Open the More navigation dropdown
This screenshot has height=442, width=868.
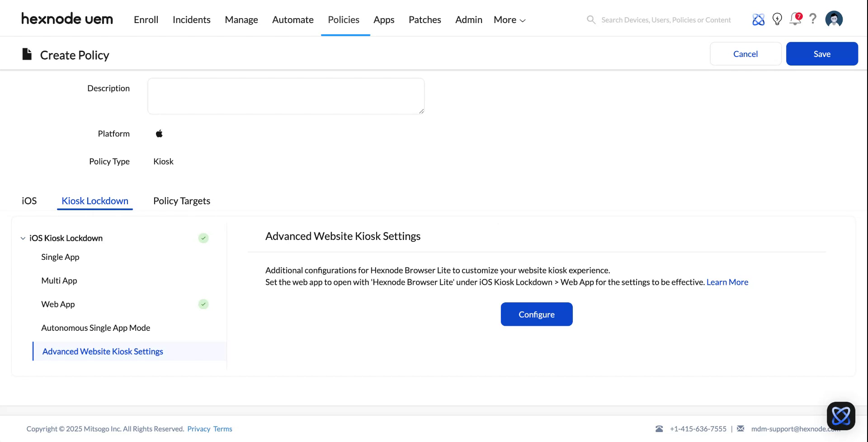point(509,19)
